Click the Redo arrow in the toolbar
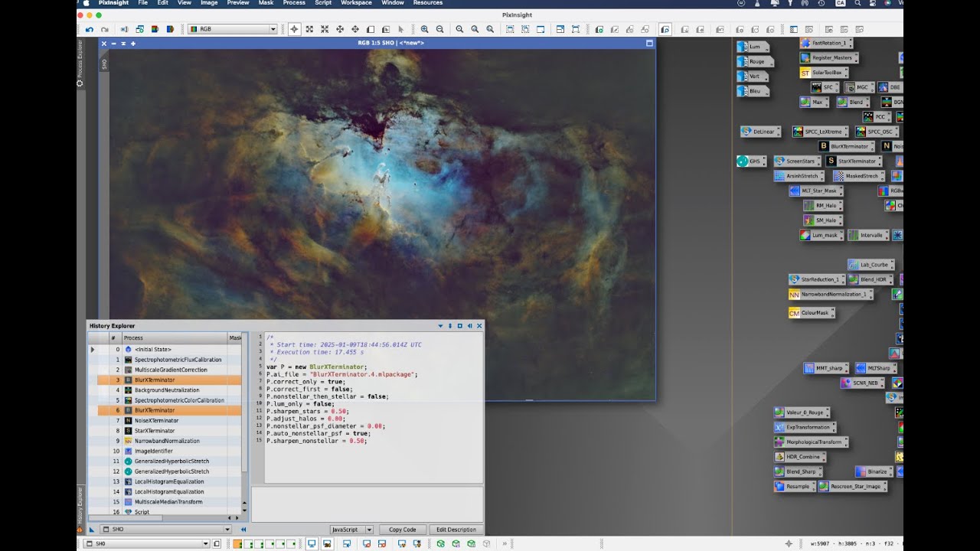Image resolution: width=980 pixels, height=551 pixels. [x=103, y=29]
